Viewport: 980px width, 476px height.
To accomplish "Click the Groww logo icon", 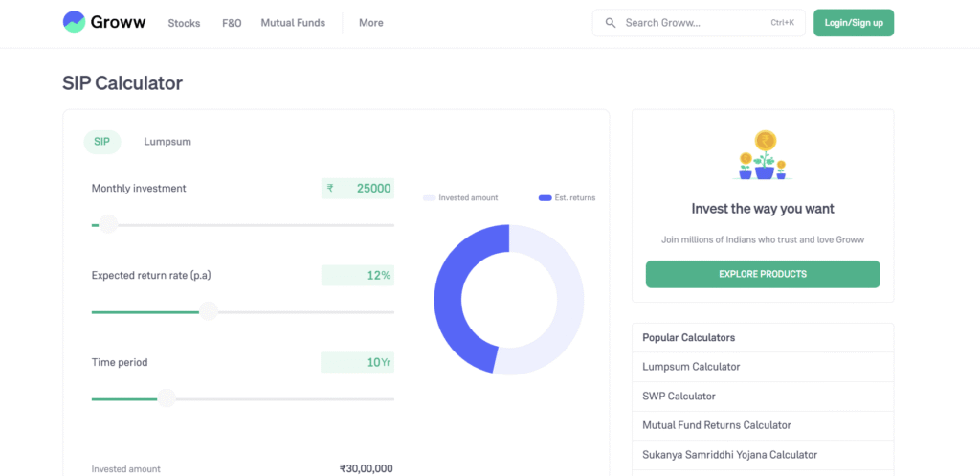I will (x=74, y=23).
